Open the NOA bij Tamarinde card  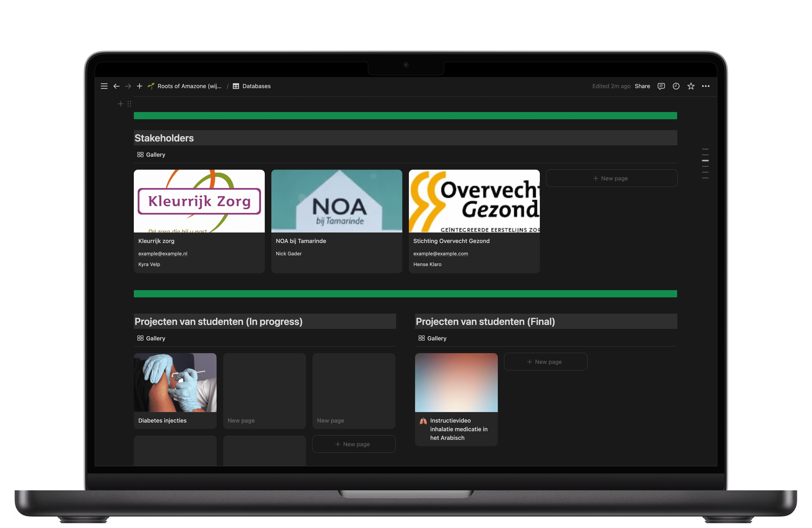pos(336,221)
